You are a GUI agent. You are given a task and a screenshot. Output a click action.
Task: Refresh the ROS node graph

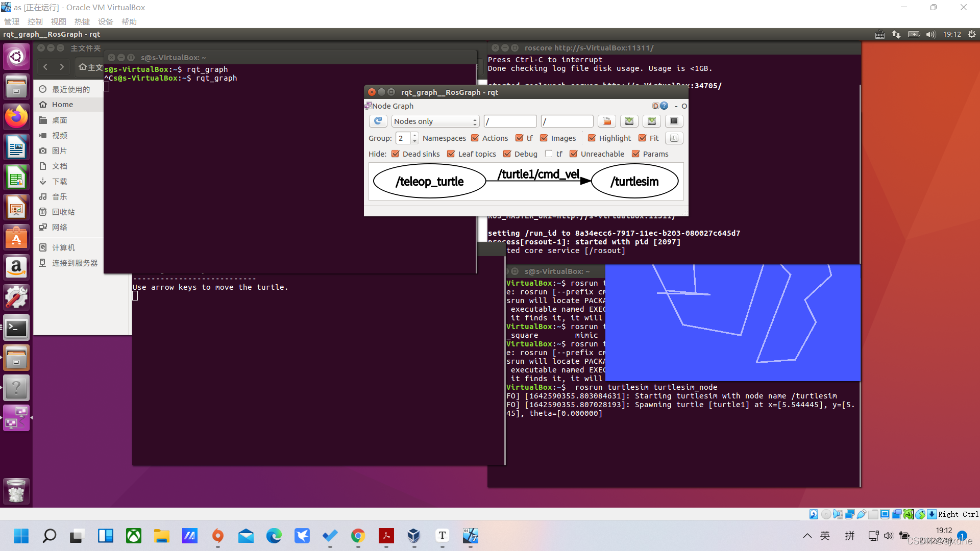pyautogui.click(x=378, y=121)
